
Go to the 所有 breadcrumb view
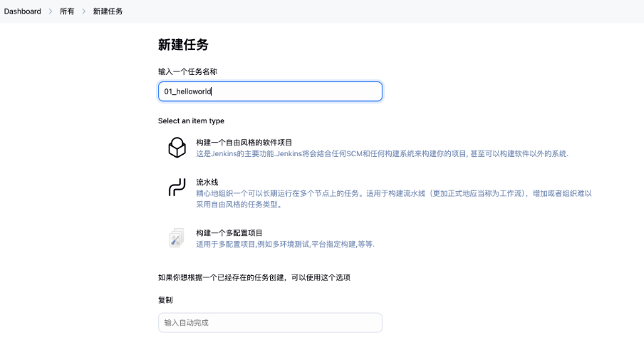click(x=67, y=11)
